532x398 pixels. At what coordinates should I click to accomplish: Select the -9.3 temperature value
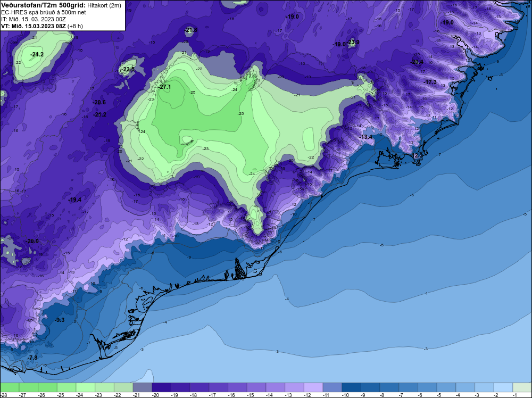point(60,320)
